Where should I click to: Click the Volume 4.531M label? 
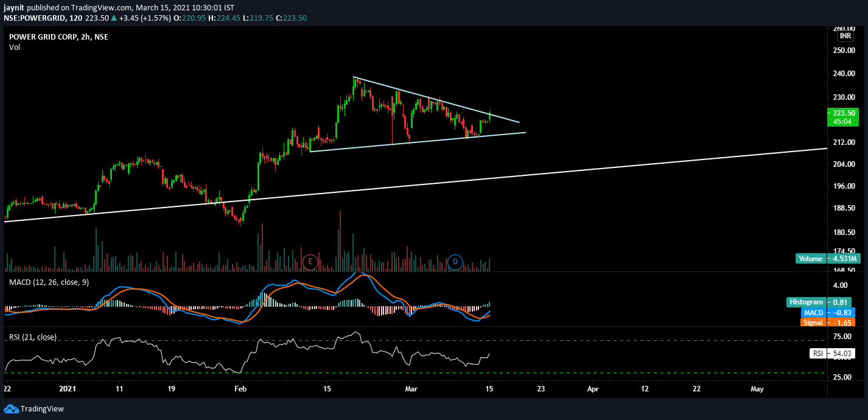click(x=827, y=259)
